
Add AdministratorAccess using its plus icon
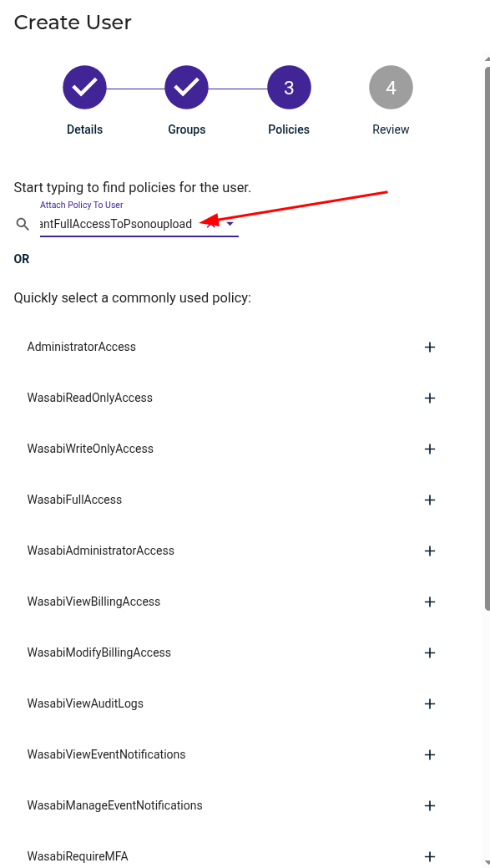point(430,347)
